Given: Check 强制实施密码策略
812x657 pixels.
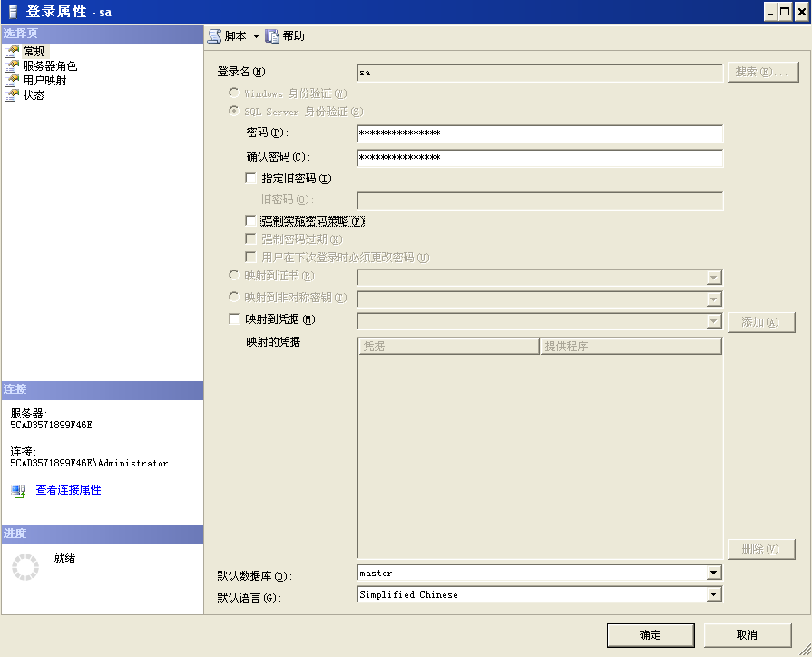Looking at the screenshot, I should coord(250,221).
